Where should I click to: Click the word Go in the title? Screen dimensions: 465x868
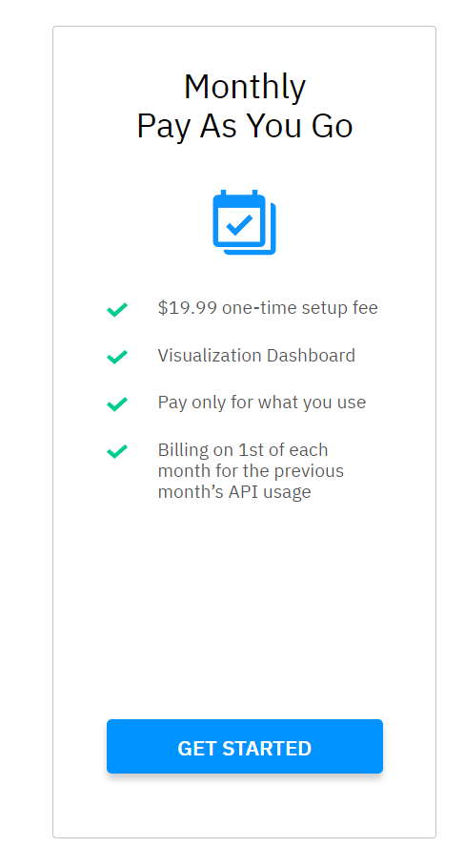(x=332, y=126)
